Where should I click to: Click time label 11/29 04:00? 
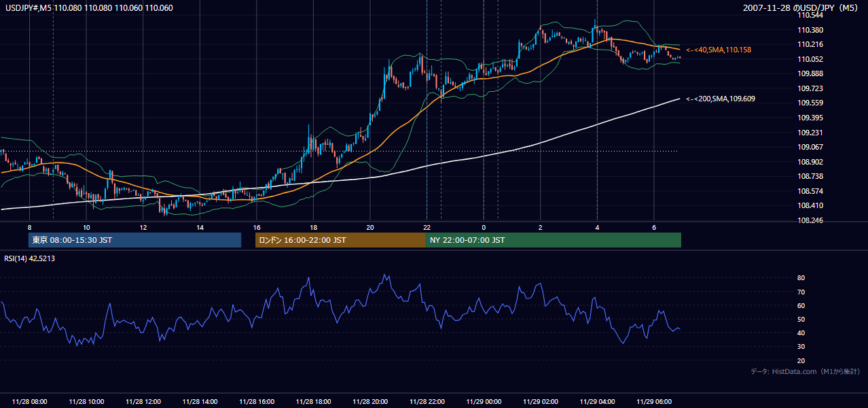597,402
